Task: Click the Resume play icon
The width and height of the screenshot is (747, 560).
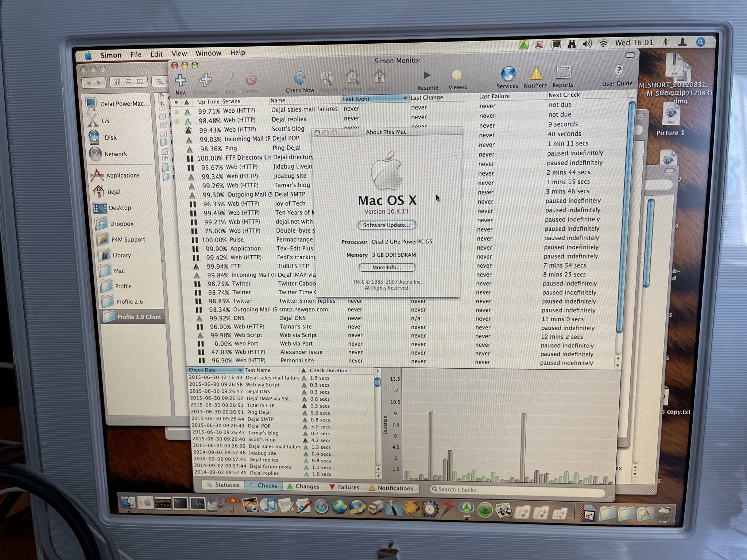Action: [x=427, y=75]
